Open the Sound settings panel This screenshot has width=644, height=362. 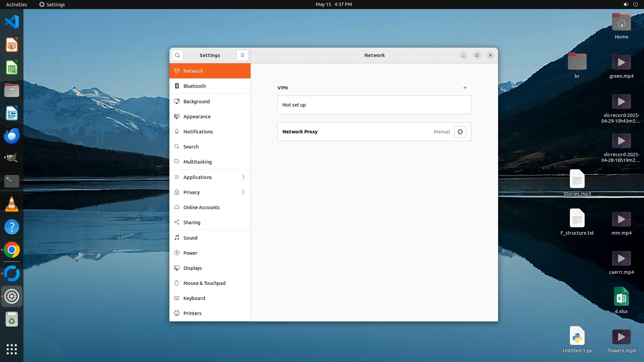coord(190,238)
